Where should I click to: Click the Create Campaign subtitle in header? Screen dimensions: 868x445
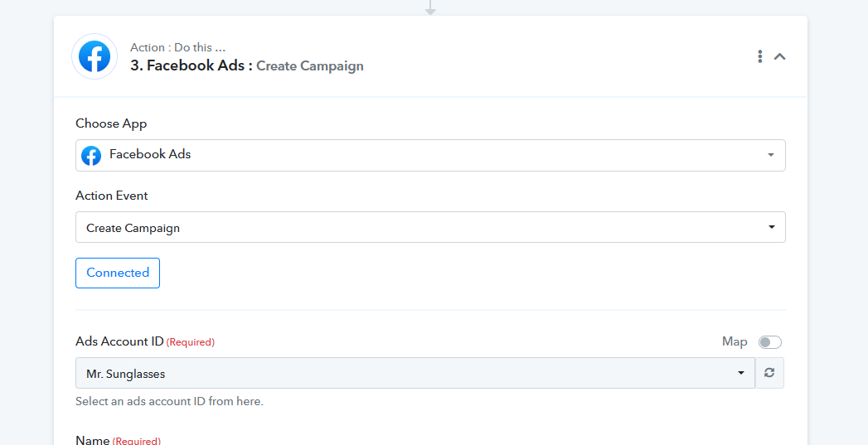pos(310,65)
